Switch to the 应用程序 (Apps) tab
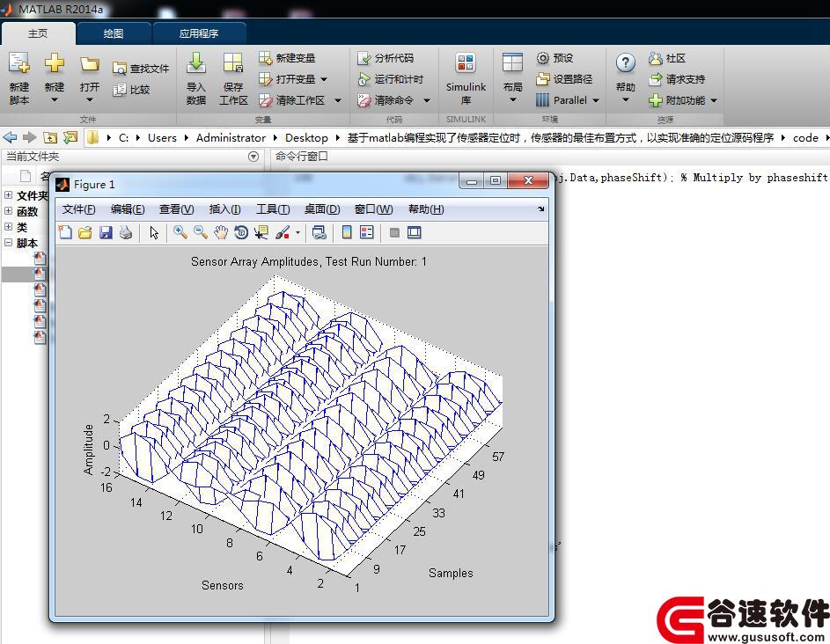The height and width of the screenshot is (644, 830). (199, 33)
